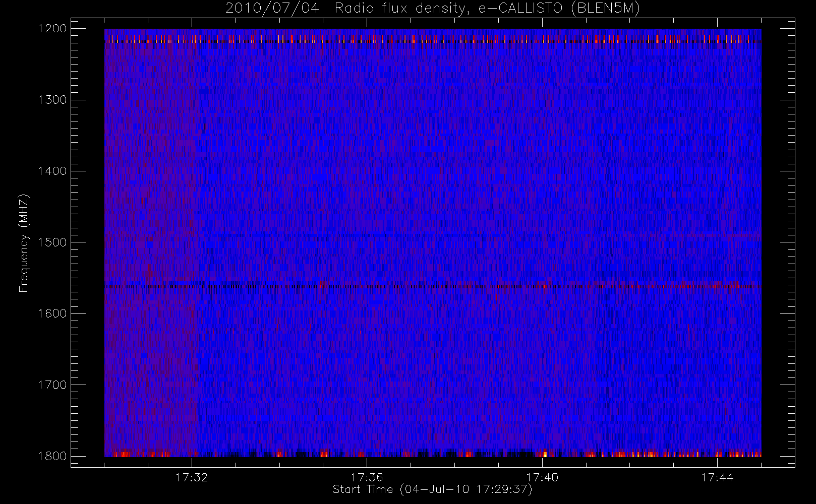Click the 1500 frequency tick label

(52, 242)
